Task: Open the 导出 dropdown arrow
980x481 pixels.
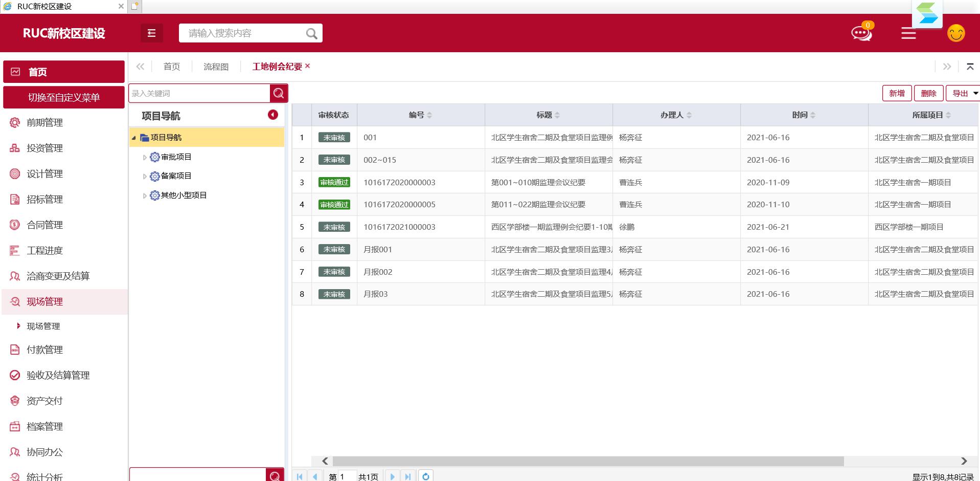Action: click(x=975, y=93)
